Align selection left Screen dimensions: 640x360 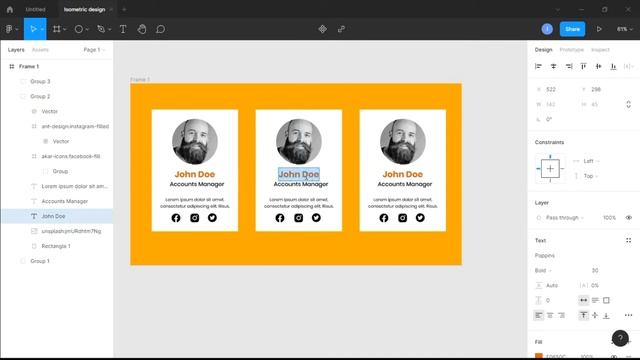click(x=538, y=66)
